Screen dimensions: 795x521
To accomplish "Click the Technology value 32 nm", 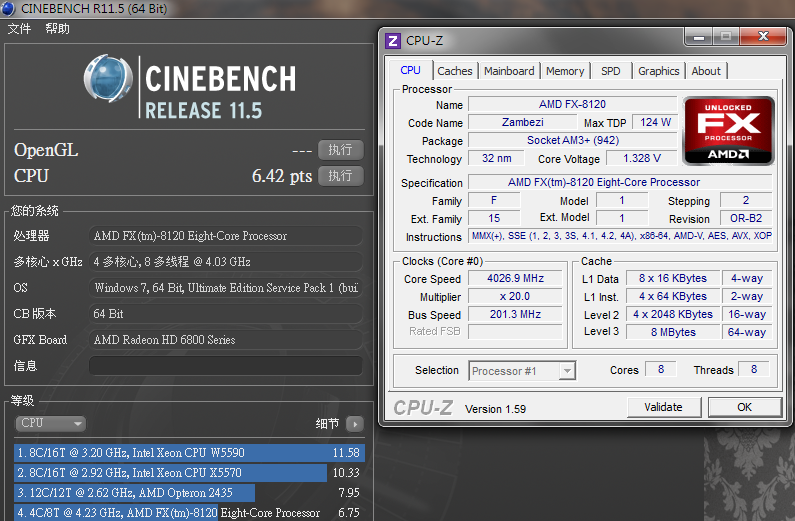I will 496,158.
